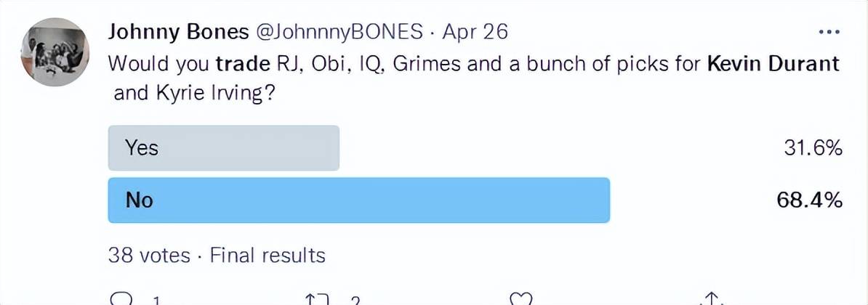
Task: Click the Apr 26 timestamp
Action: click(475, 33)
